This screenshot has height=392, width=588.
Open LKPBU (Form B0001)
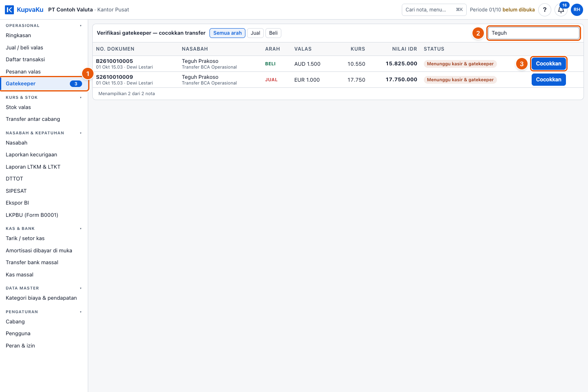[44, 215]
